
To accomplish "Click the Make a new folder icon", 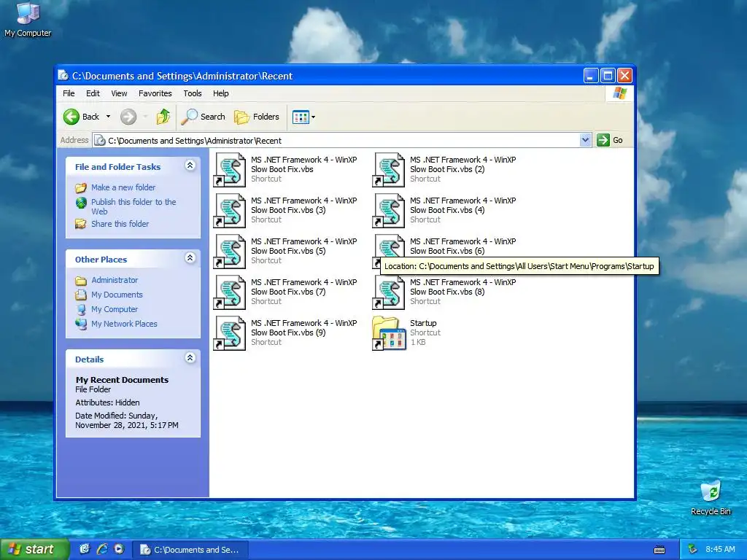I will click(81, 187).
